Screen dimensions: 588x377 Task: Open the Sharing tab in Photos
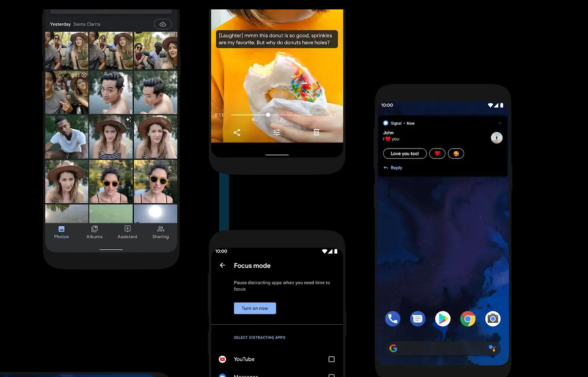click(x=160, y=232)
